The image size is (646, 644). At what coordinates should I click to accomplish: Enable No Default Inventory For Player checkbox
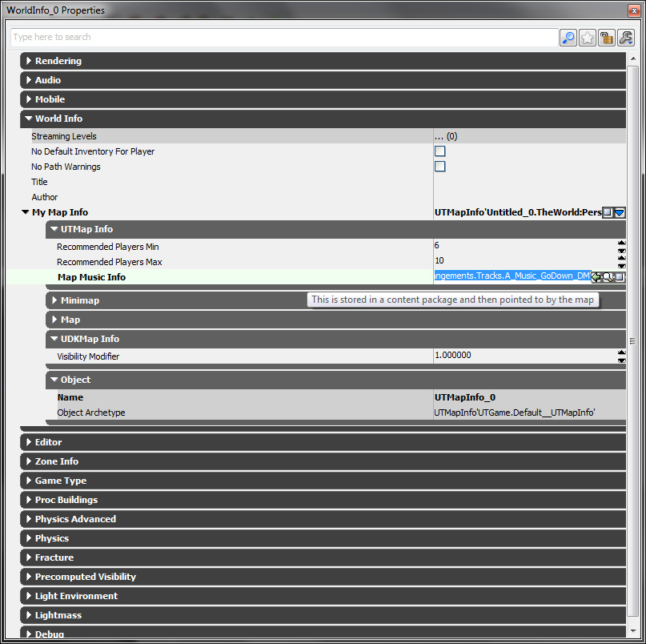tap(439, 151)
